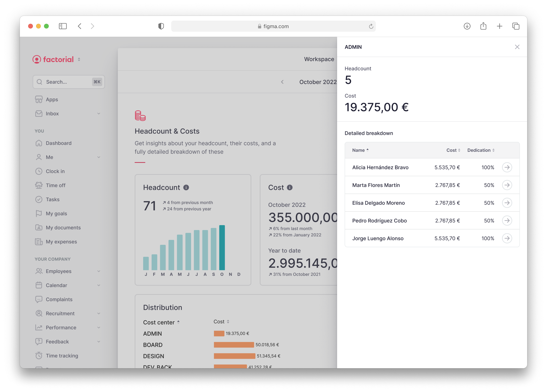Click arrow icon for Jorge Luengo Alonso

coord(507,238)
